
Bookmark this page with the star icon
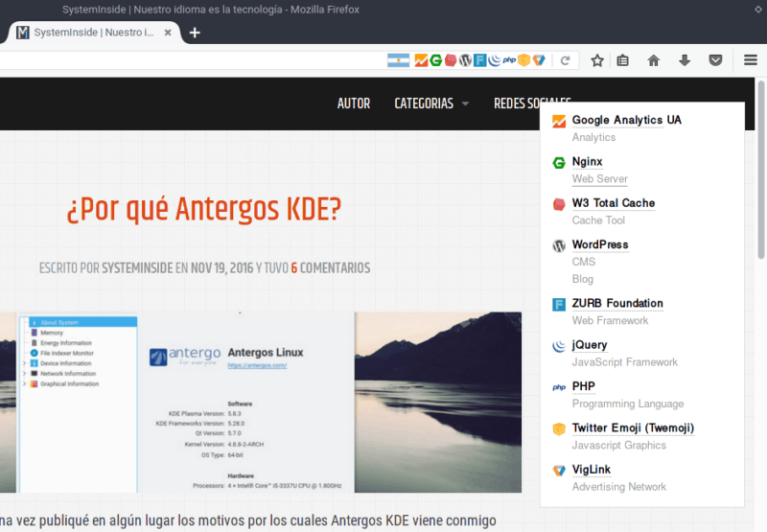(597, 60)
